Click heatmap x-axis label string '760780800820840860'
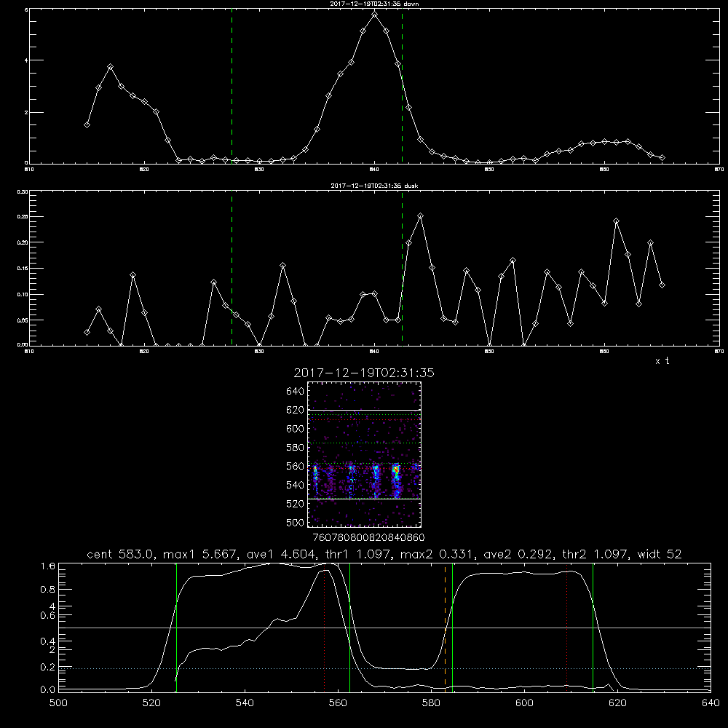Viewport: 728px width, 728px height. (368, 537)
